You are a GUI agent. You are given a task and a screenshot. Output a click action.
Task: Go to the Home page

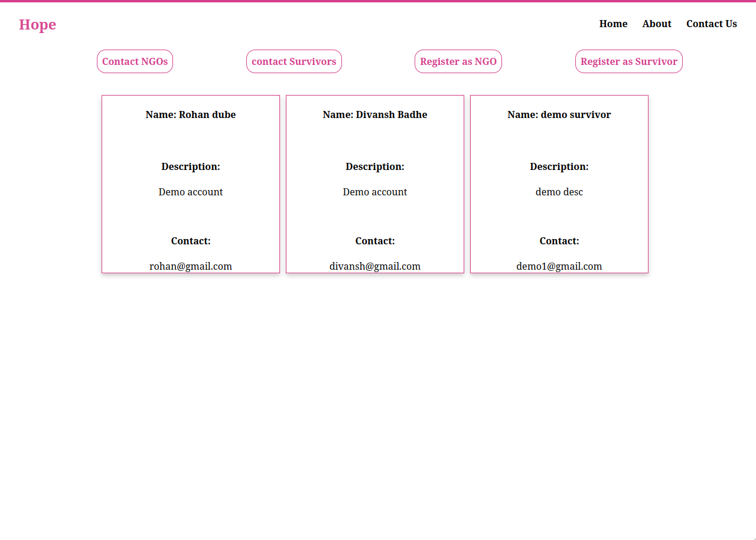tap(613, 24)
